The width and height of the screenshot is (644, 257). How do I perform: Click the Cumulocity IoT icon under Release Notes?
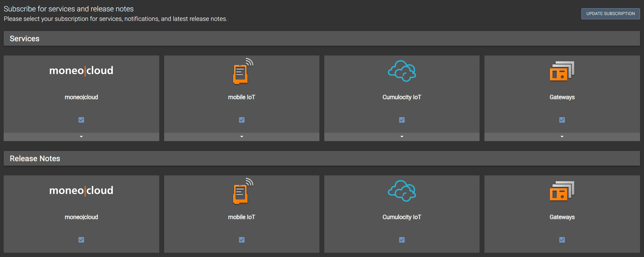tap(402, 191)
